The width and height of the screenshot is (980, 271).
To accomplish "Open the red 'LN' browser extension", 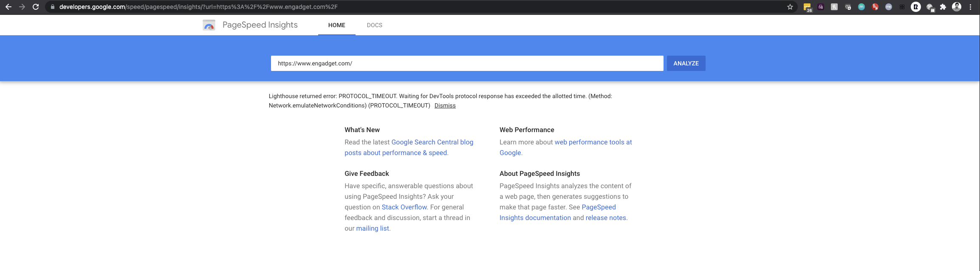I will tap(875, 7).
